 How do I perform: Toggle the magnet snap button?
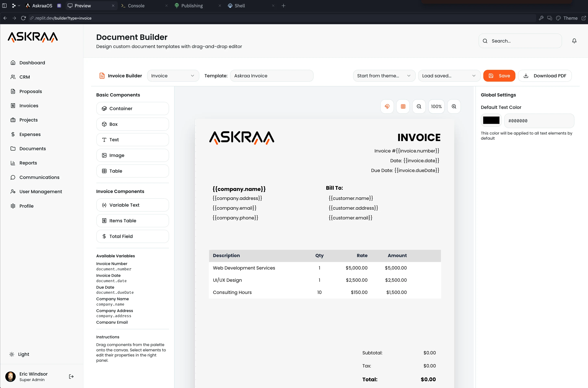pyautogui.click(x=387, y=106)
